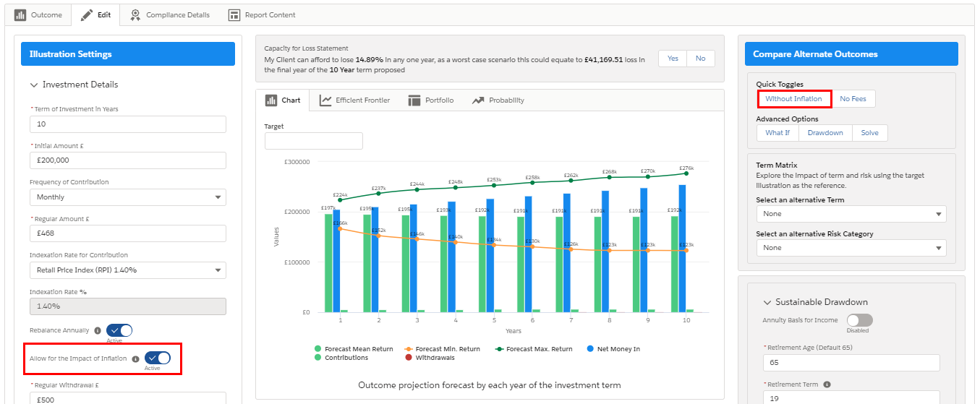Image resolution: width=980 pixels, height=404 pixels.
Task: Open the Report Content tab
Action: tap(262, 15)
